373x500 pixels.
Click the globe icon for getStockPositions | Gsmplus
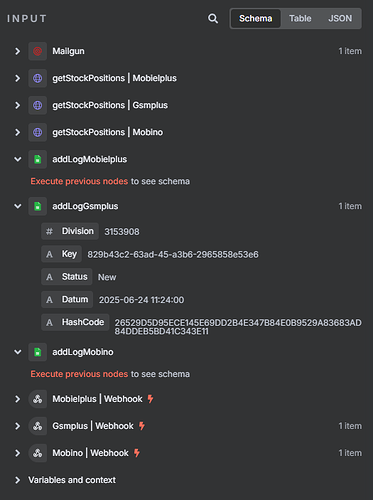[x=38, y=105]
